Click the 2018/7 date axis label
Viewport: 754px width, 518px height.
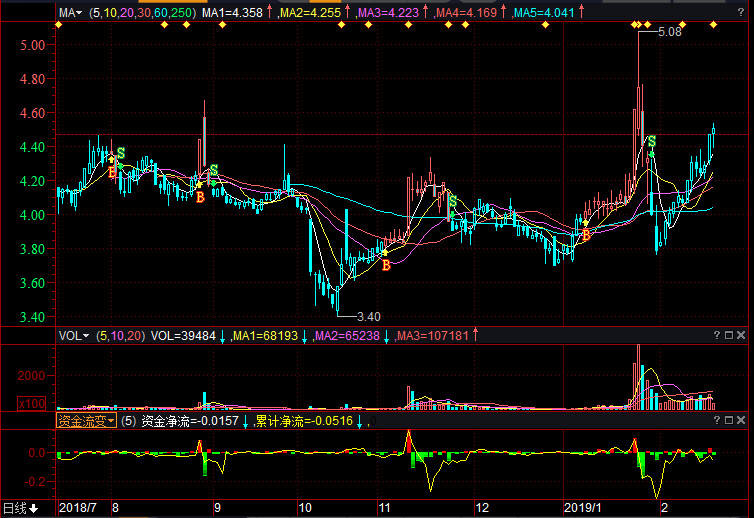pos(80,508)
